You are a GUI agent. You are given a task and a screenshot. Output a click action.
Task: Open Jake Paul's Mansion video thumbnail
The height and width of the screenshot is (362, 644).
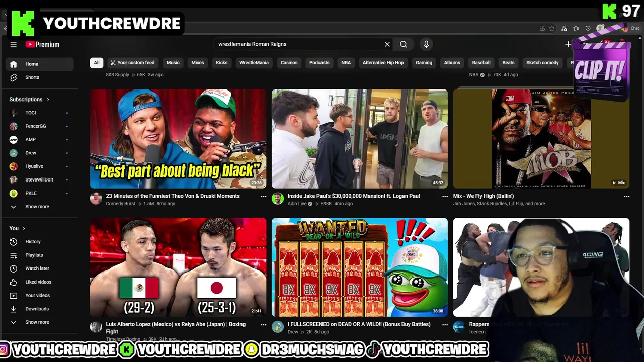[x=360, y=139]
